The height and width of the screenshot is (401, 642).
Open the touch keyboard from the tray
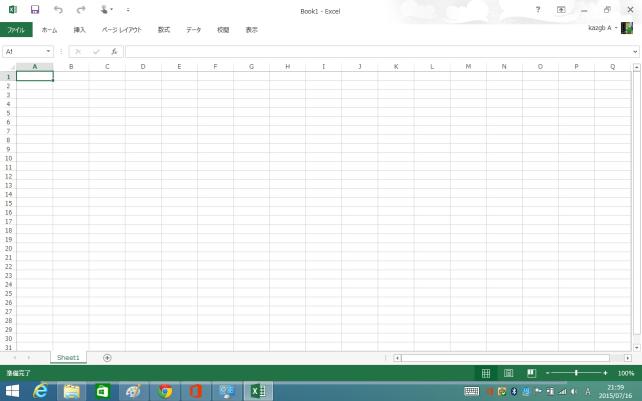point(471,391)
